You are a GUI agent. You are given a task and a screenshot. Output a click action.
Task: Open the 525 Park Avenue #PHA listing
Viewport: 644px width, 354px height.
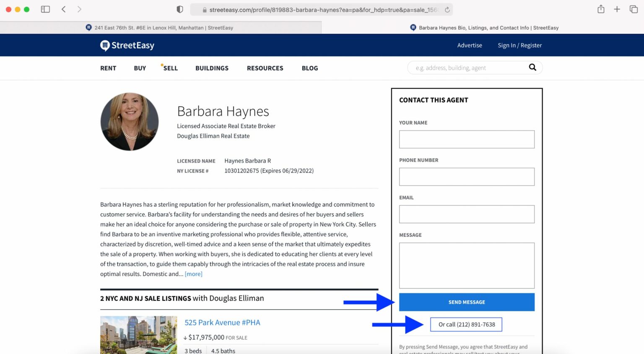pos(222,323)
